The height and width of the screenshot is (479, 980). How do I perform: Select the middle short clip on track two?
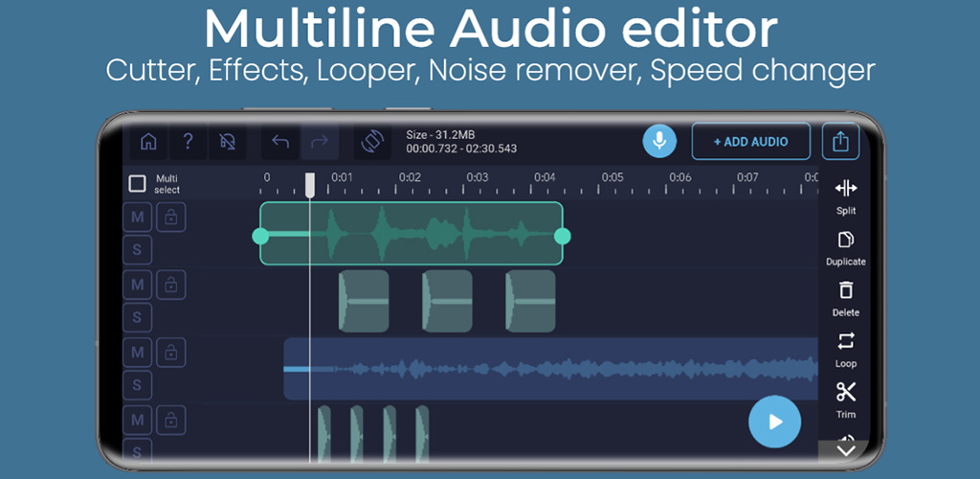(448, 302)
